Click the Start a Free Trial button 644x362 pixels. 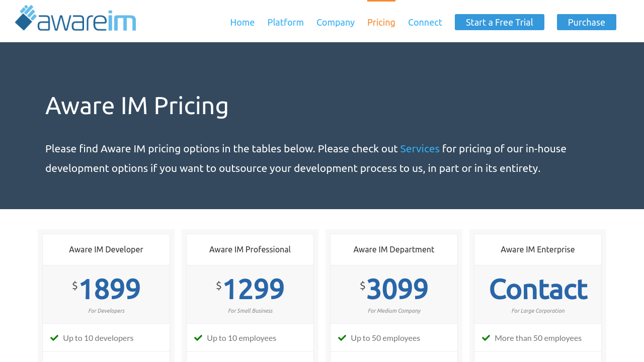pos(499,22)
